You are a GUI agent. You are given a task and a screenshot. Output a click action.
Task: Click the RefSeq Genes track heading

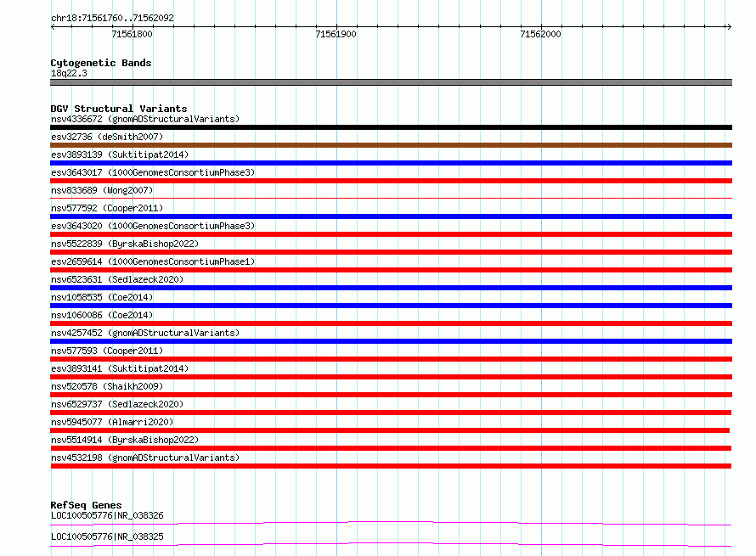point(86,505)
